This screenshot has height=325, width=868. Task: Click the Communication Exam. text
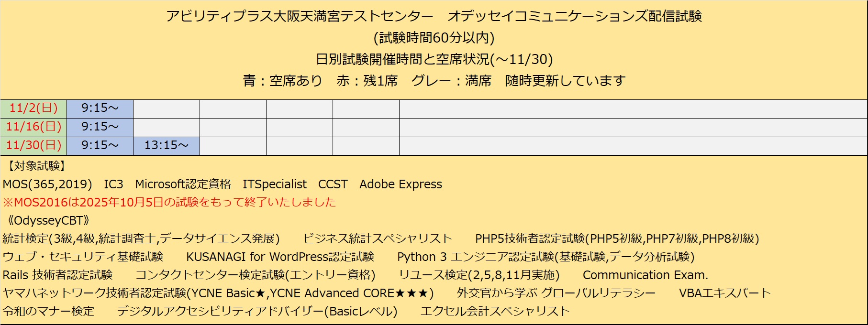click(x=645, y=275)
